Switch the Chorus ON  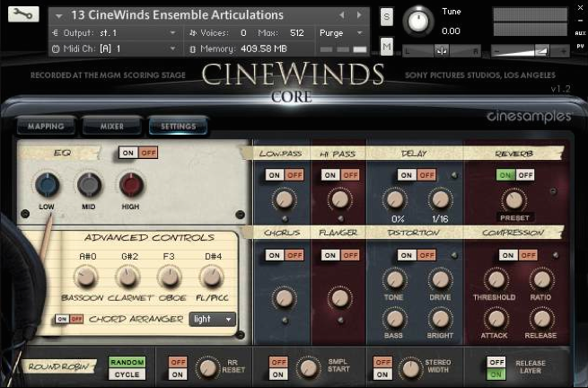(x=275, y=255)
